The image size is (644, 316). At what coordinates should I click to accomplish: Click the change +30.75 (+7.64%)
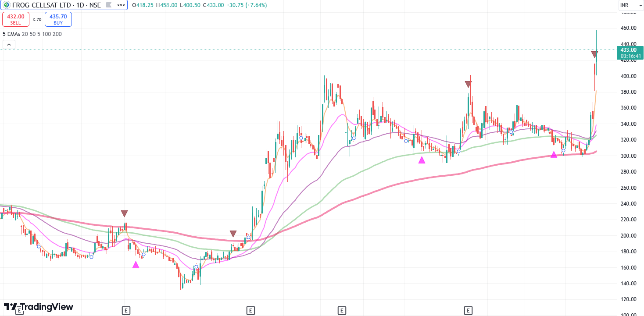point(247,5)
